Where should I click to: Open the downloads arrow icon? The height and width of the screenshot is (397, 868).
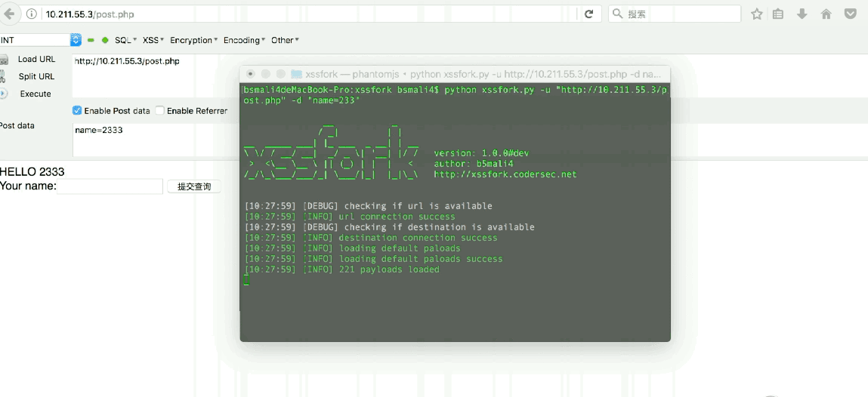[802, 14]
